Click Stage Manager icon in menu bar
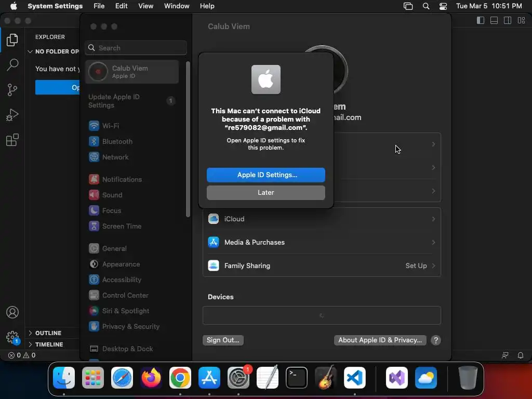The height and width of the screenshot is (399, 532). click(408, 6)
